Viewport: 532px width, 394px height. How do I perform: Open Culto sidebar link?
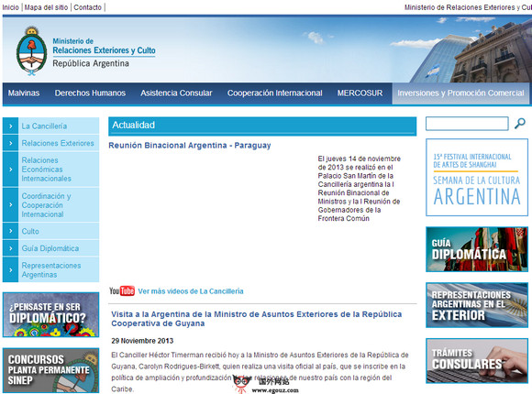click(30, 231)
